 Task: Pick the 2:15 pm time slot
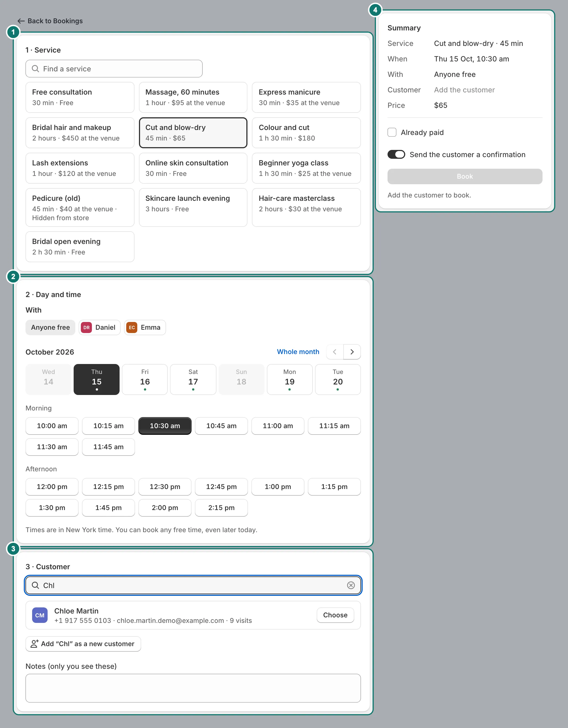pos(221,508)
